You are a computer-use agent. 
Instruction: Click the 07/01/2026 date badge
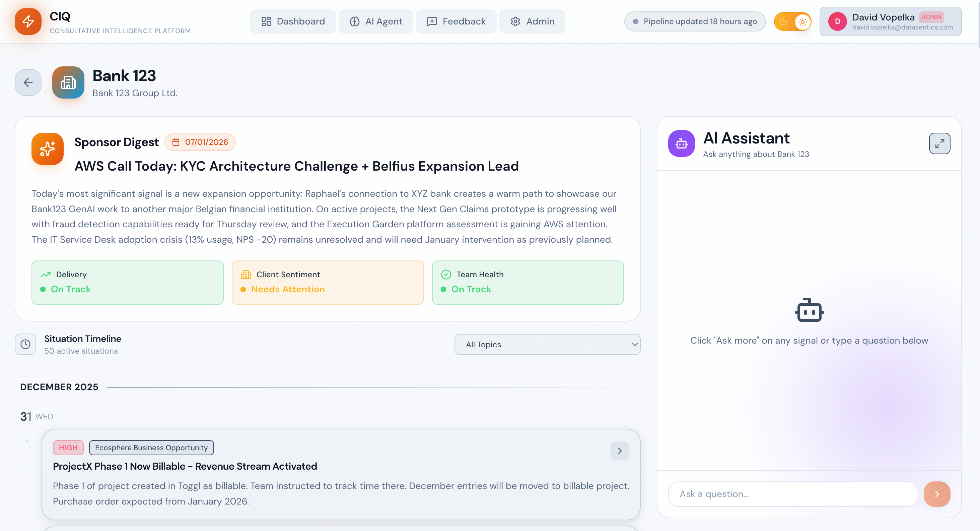click(200, 142)
